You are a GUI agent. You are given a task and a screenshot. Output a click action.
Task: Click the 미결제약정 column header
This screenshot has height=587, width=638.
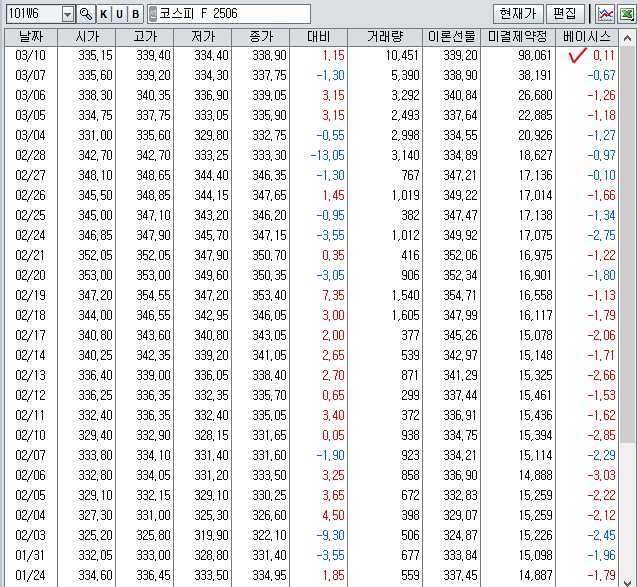518,36
